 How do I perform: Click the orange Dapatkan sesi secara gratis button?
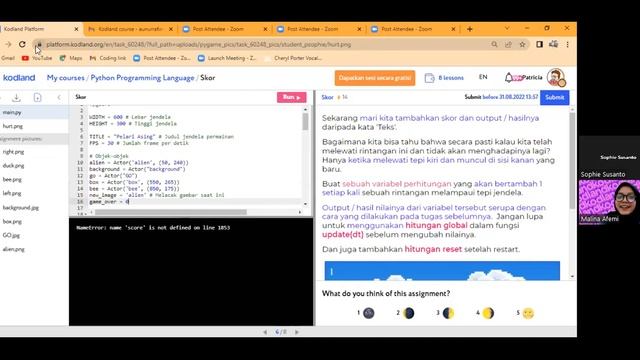coord(375,78)
